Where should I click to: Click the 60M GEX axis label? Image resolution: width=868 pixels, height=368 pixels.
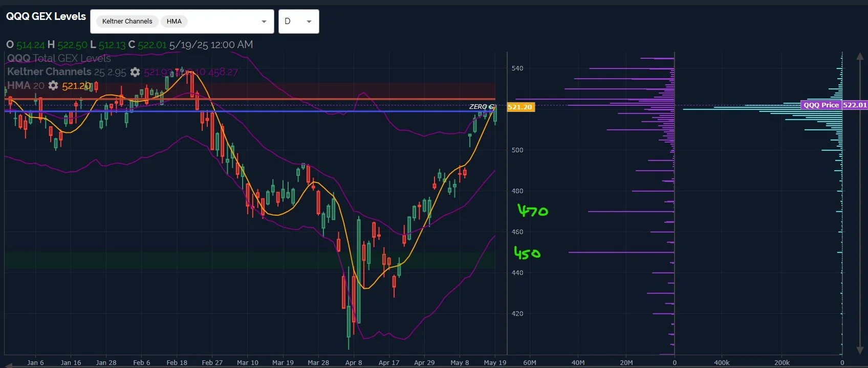(x=530, y=362)
